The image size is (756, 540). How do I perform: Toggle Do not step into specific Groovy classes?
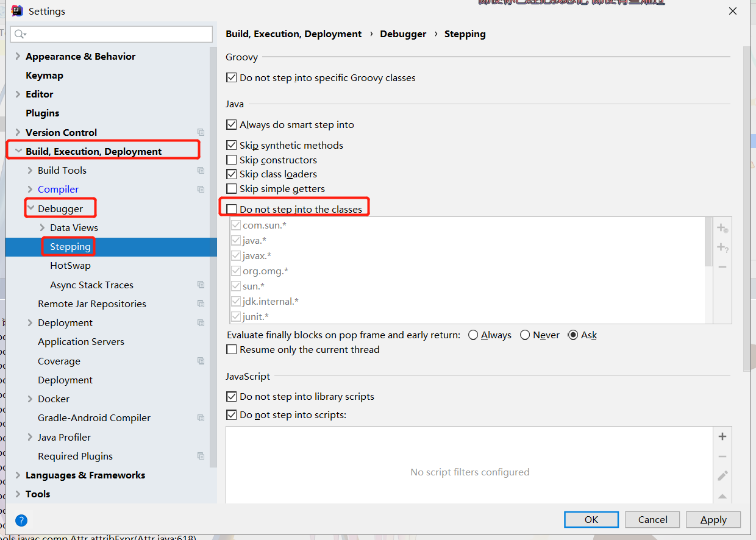[x=231, y=78]
